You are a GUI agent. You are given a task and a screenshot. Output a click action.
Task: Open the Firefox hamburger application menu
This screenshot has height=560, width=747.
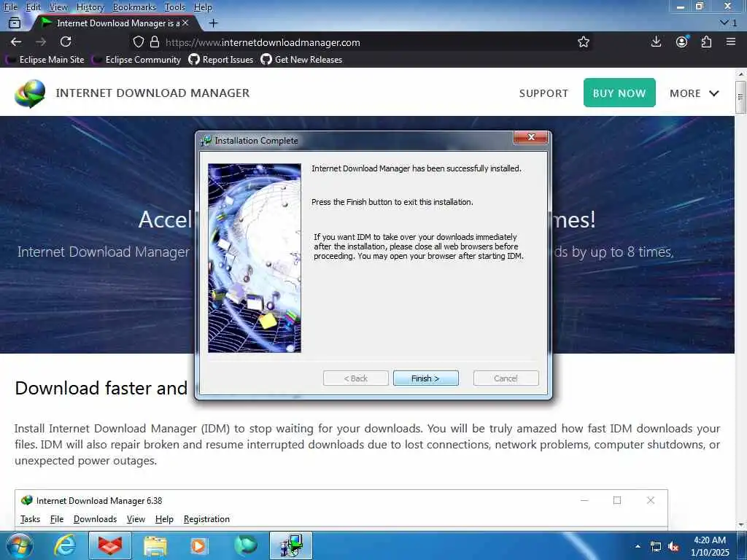731,42
